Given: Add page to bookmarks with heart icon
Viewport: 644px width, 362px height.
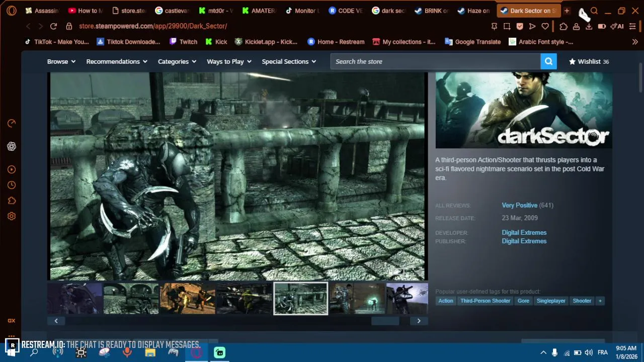Looking at the screenshot, I should click(545, 26).
